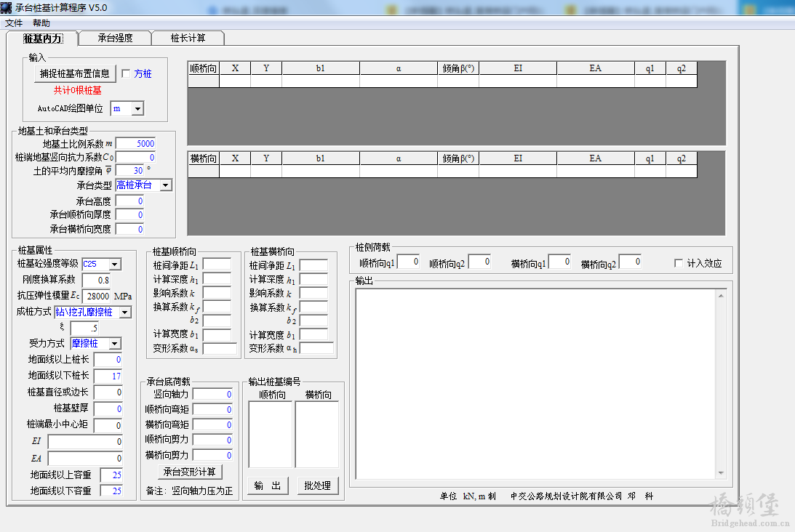The height and width of the screenshot is (532, 795).
Task: Click the 地基土比例系数 m field
Action: click(135, 144)
